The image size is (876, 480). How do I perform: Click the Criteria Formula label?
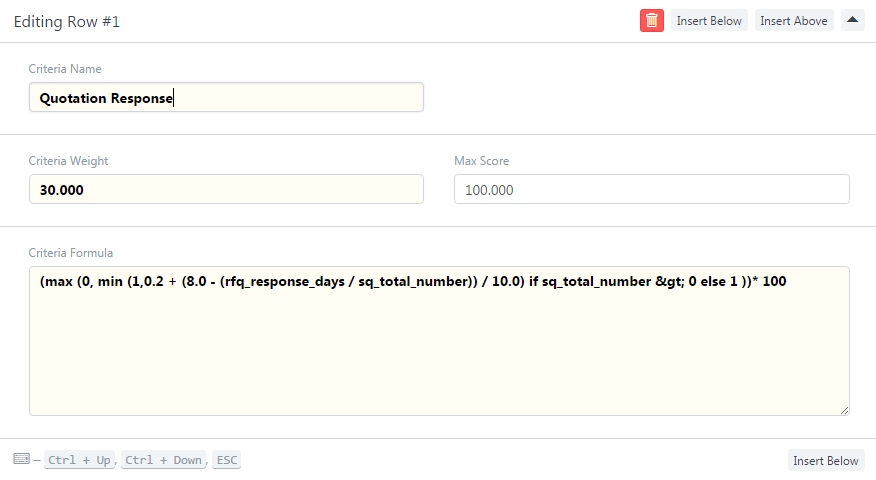click(71, 253)
